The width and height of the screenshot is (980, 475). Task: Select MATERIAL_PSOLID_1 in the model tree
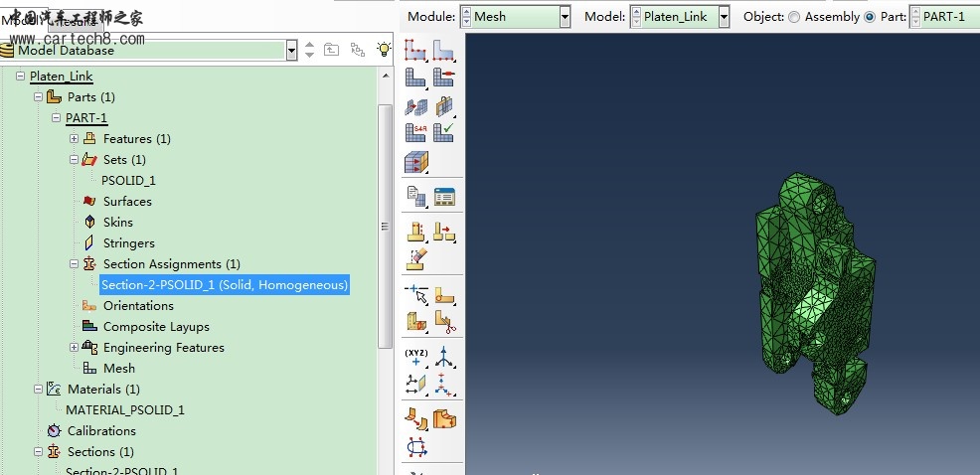pyautogui.click(x=124, y=409)
